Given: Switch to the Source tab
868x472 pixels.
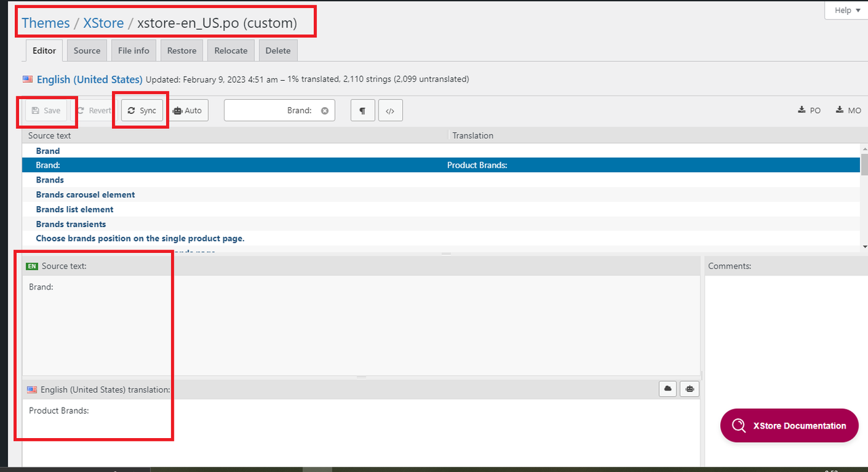Looking at the screenshot, I should (x=87, y=51).
